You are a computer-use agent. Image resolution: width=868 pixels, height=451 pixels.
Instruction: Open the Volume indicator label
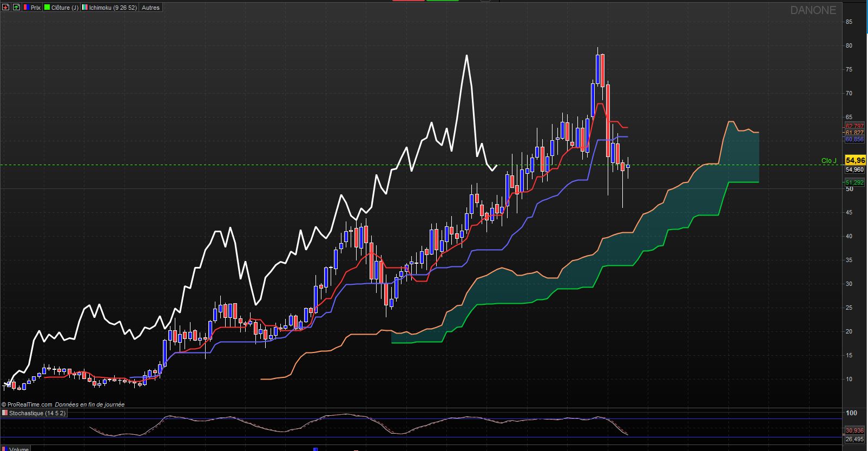[x=15, y=449]
